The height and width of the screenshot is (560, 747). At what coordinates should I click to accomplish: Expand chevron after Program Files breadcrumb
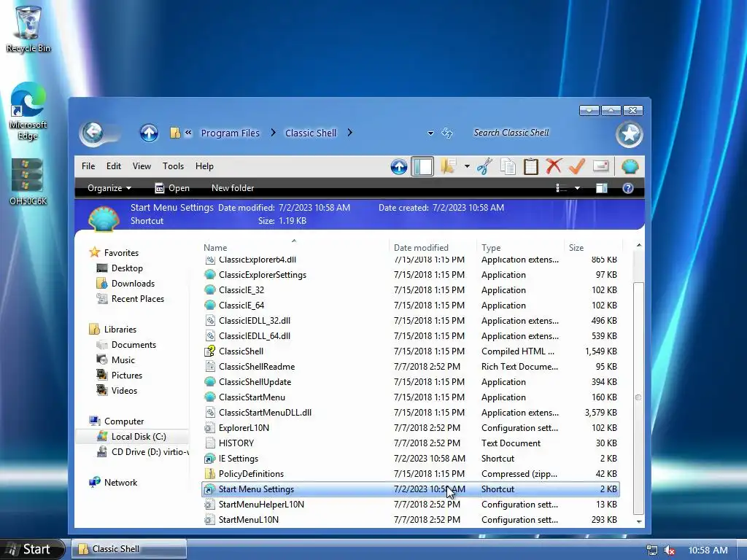(x=273, y=133)
